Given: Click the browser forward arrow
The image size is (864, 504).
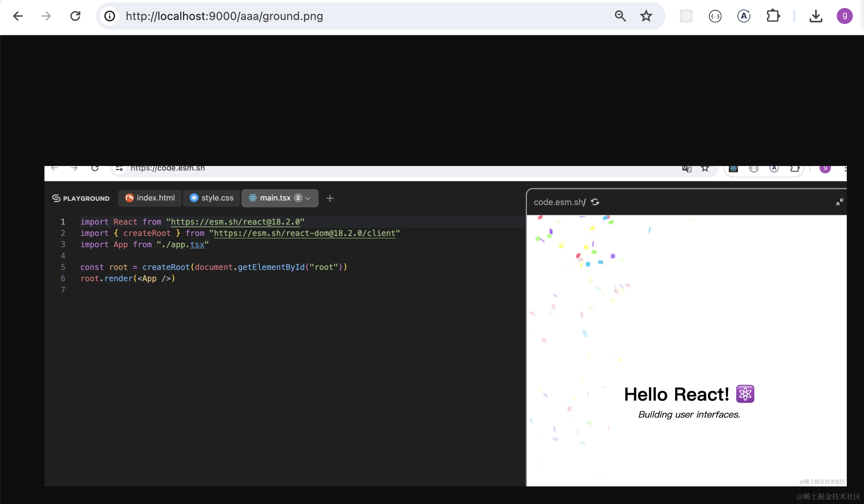Looking at the screenshot, I should click(x=46, y=16).
